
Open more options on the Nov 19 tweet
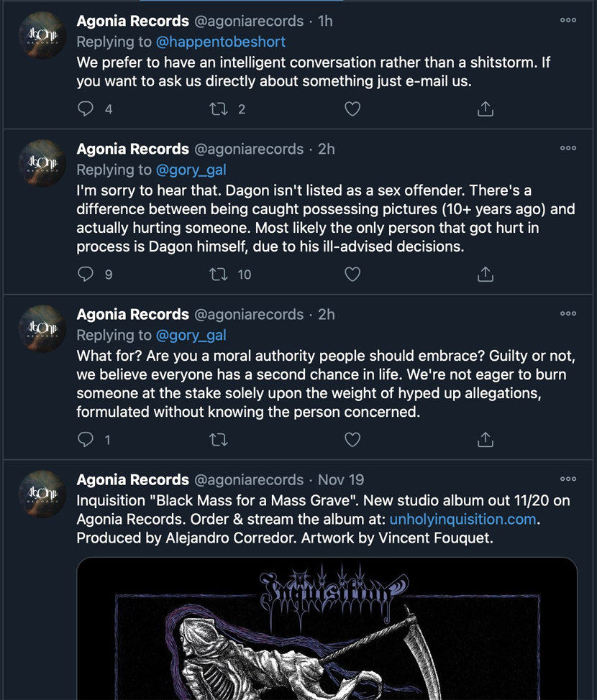tap(568, 479)
